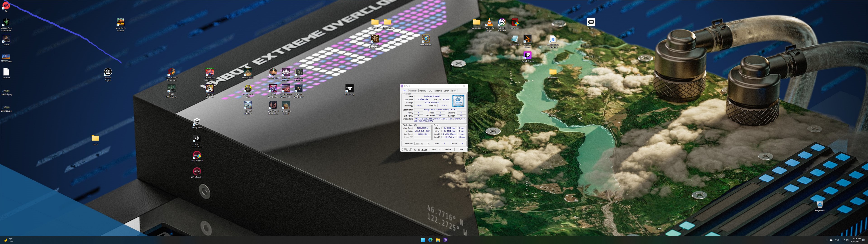Launch Age of Empires IV shortcut

(x=299, y=91)
